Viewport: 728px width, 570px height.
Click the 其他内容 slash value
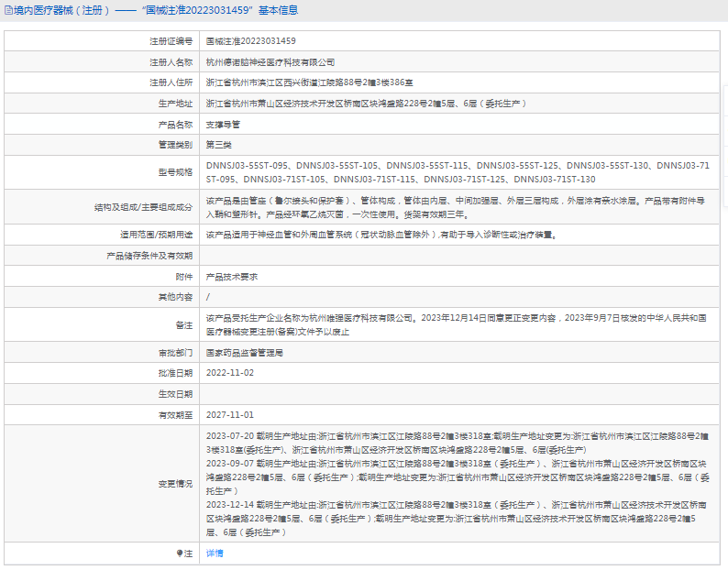point(208,297)
